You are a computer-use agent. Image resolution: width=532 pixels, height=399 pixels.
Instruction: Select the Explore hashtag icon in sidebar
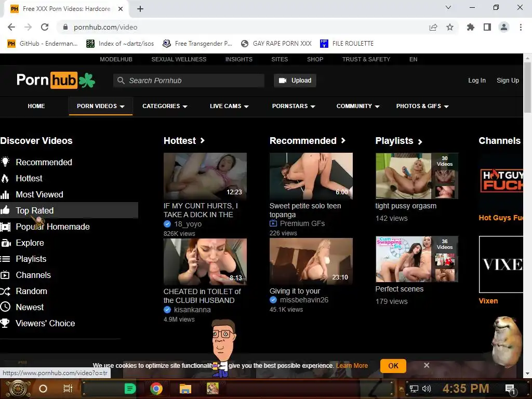click(5, 243)
